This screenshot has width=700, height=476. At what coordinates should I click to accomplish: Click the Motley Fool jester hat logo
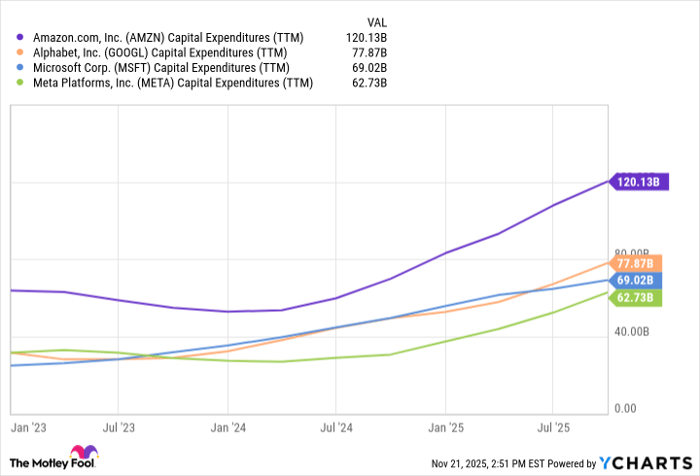click(86, 455)
